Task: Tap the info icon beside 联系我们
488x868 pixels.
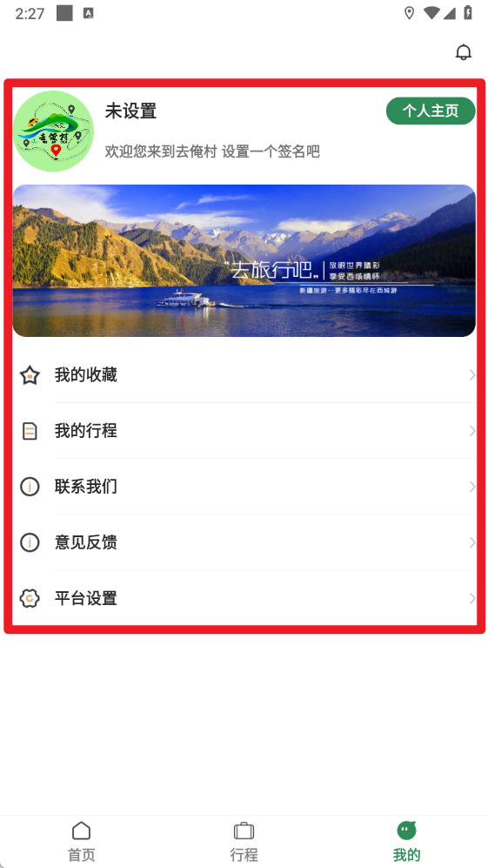Action: tap(30, 487)
